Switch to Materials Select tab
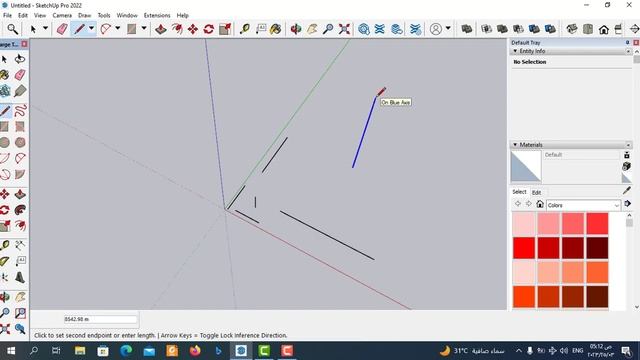This screenshot has width=640, height=360. [519, 192]
